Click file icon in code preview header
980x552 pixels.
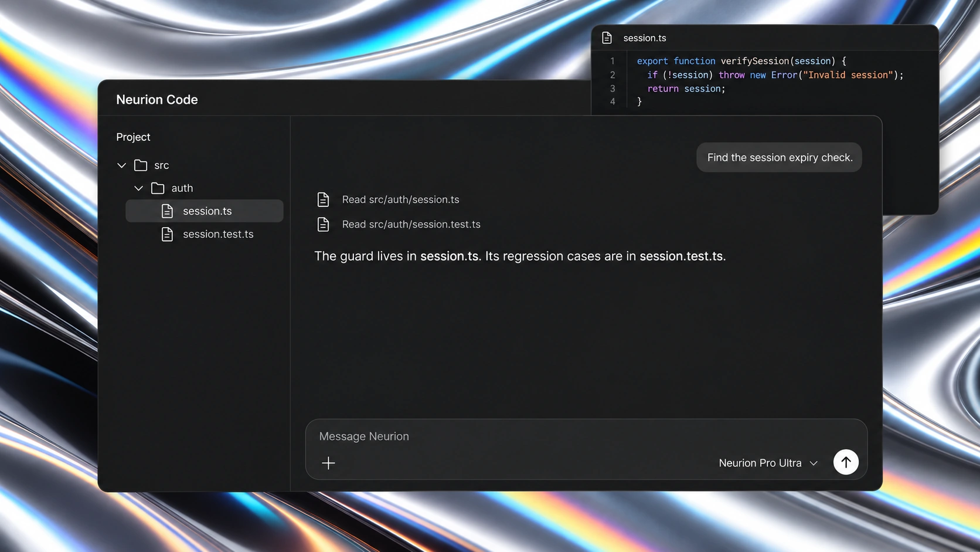607,38
